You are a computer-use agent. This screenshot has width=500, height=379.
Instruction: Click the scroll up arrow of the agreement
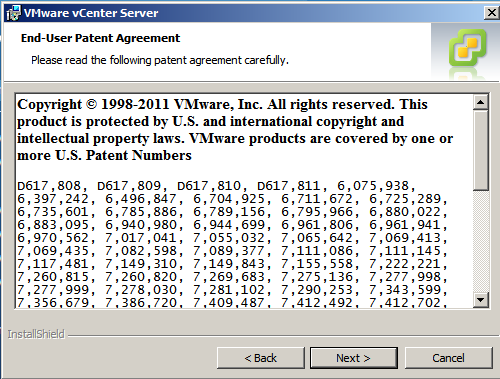(x=481, y=102)
